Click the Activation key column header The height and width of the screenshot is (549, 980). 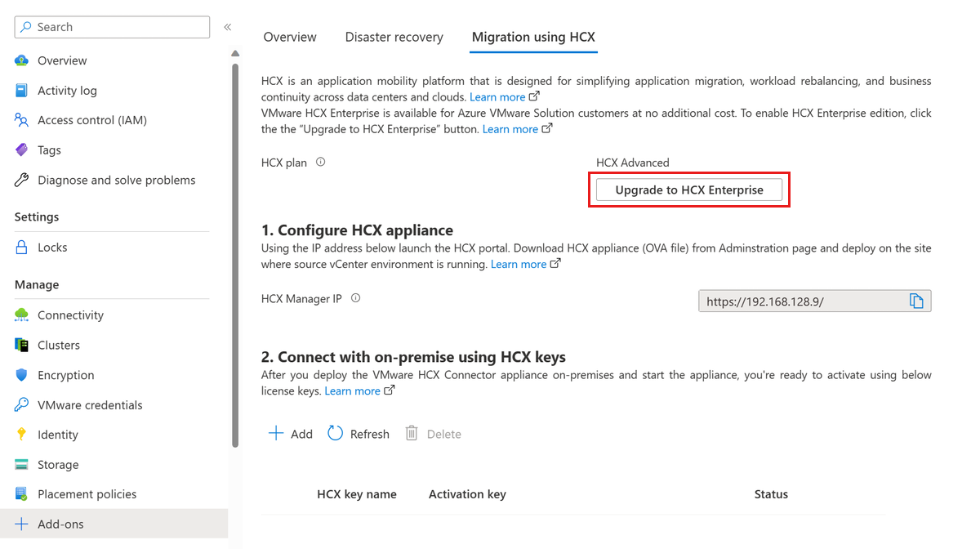pyautogui.click(x=467, y=494)
